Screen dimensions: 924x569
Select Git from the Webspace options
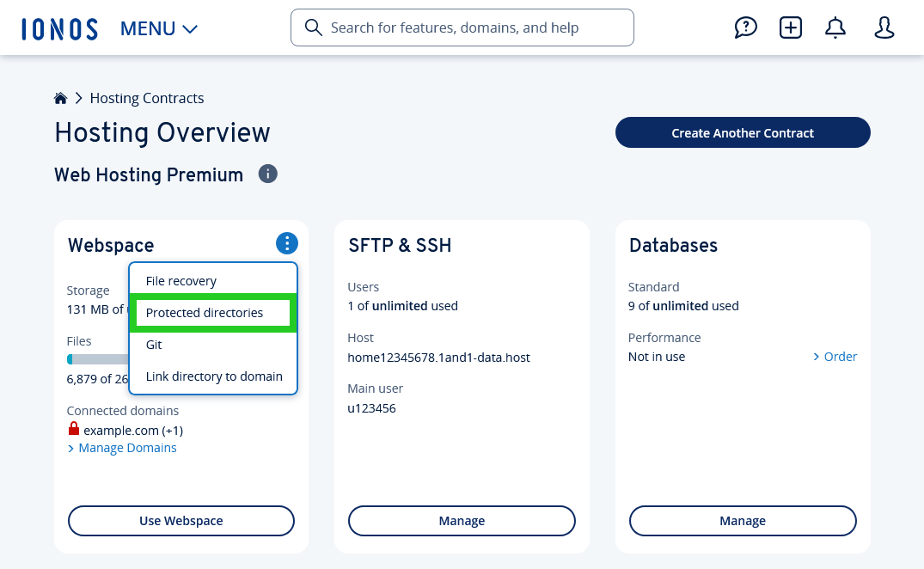(153, 344)
